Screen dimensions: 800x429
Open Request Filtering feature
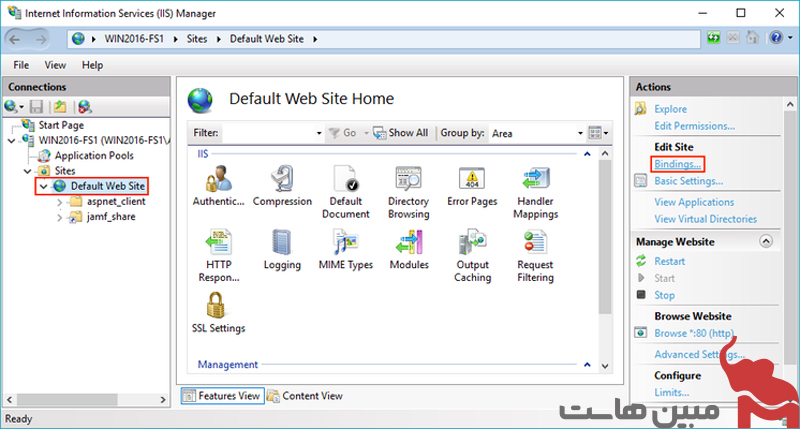tap(535, 255)
